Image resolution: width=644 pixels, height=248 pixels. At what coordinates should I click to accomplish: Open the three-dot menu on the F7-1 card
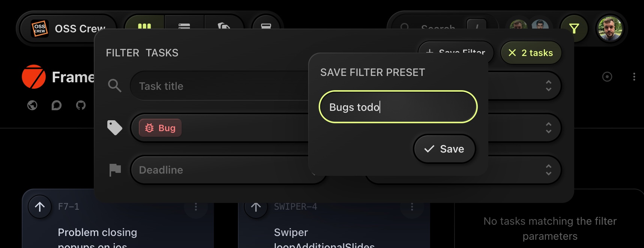[x=196, y=207]
